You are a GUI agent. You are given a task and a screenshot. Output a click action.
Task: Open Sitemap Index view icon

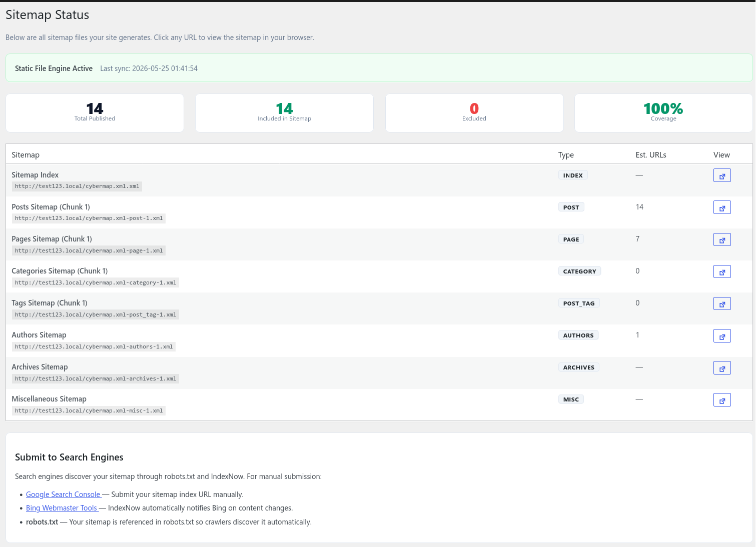pos(722,175)
